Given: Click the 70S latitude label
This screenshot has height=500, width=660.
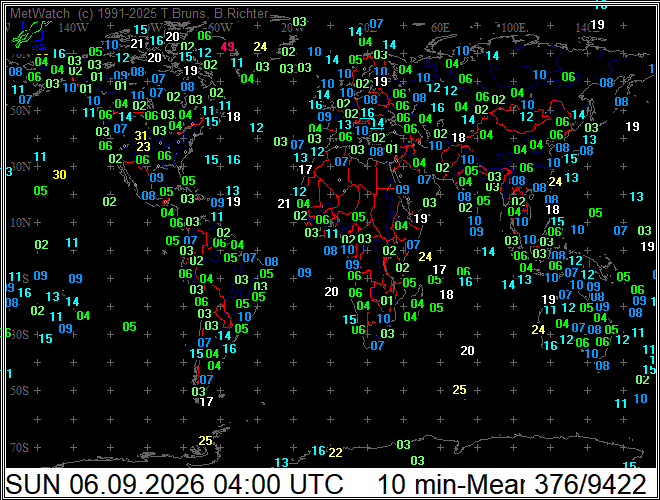Looking at the screenshot, I should pos(20,447).
